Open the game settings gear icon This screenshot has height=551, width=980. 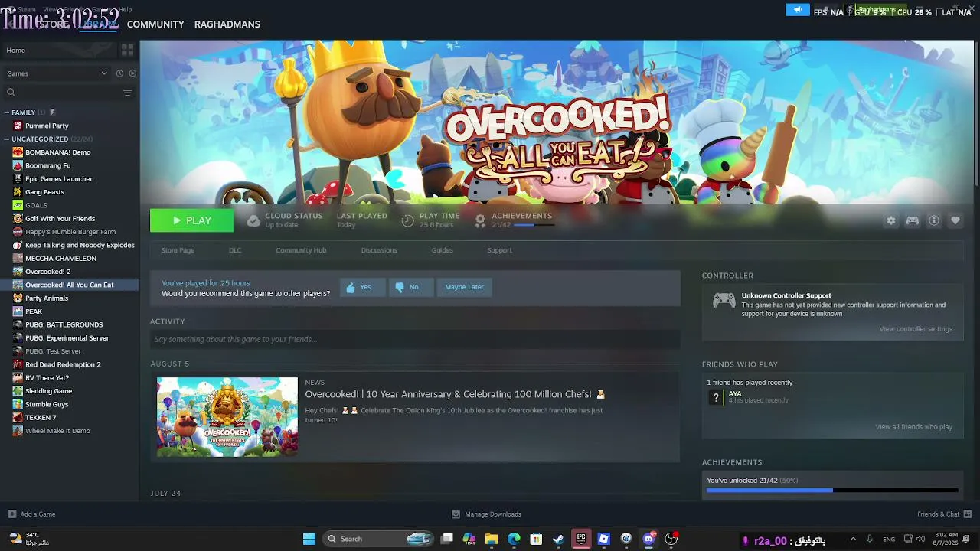(x=890, y=220)
